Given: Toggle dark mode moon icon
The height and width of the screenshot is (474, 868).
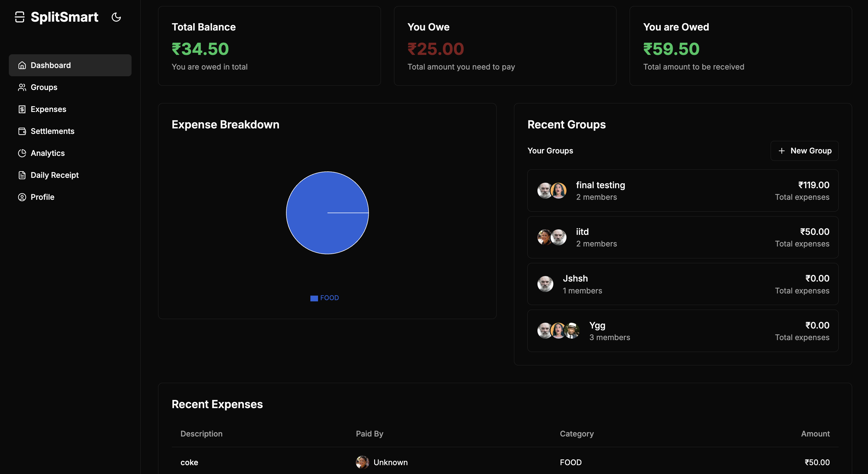Looking at the screenshot, I should tap(116, 17).
